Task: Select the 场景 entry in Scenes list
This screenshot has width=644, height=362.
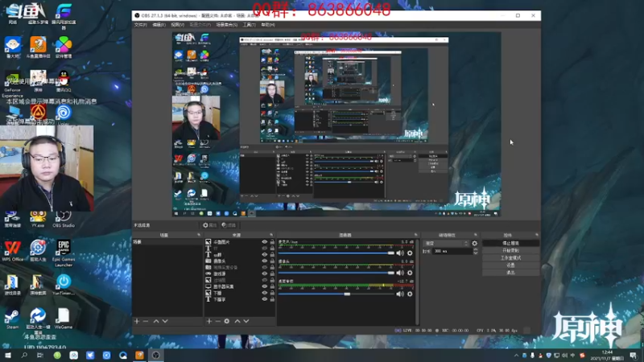Action: point(167,242)
